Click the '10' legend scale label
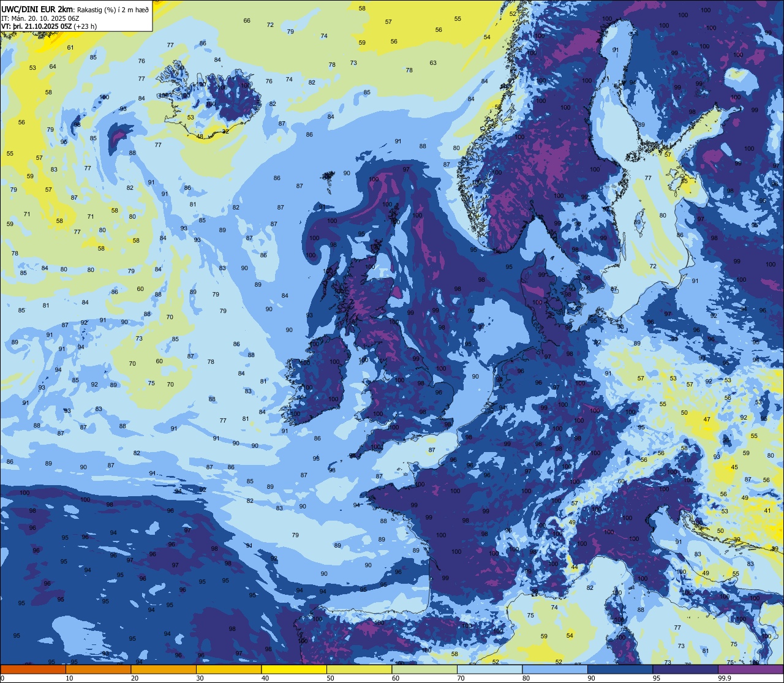The height and width of the screenshot is (683, 784). 69,678
